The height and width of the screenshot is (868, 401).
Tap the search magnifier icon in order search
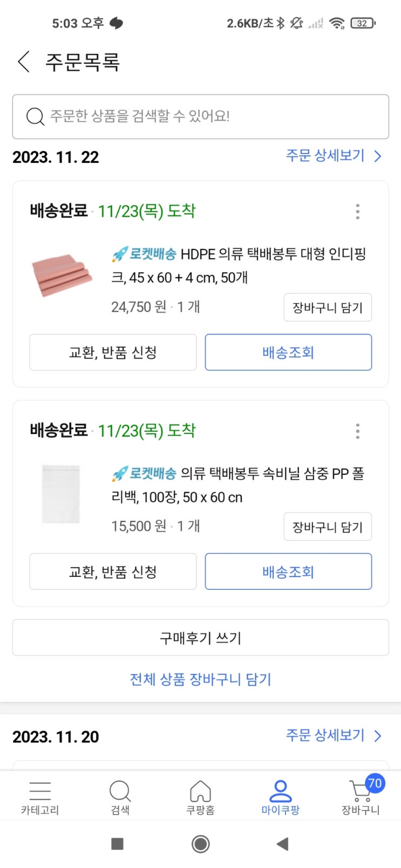(x=35, y=116)
